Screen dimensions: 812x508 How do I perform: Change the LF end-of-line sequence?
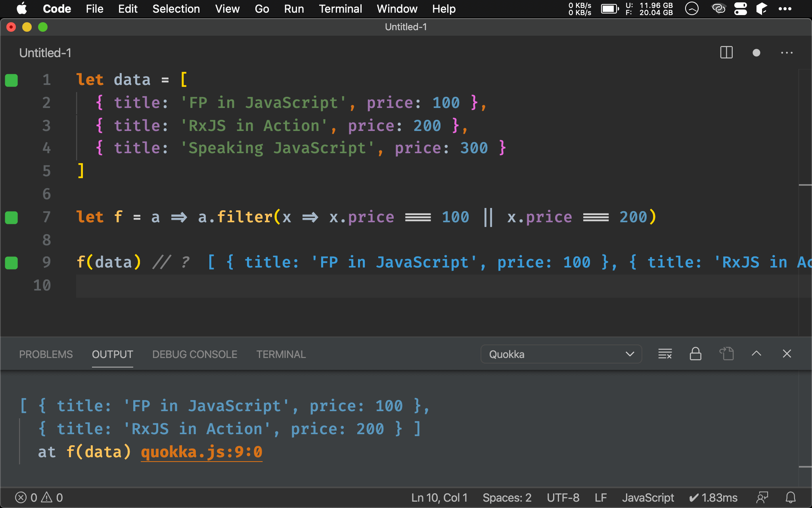tap(601, 498)
